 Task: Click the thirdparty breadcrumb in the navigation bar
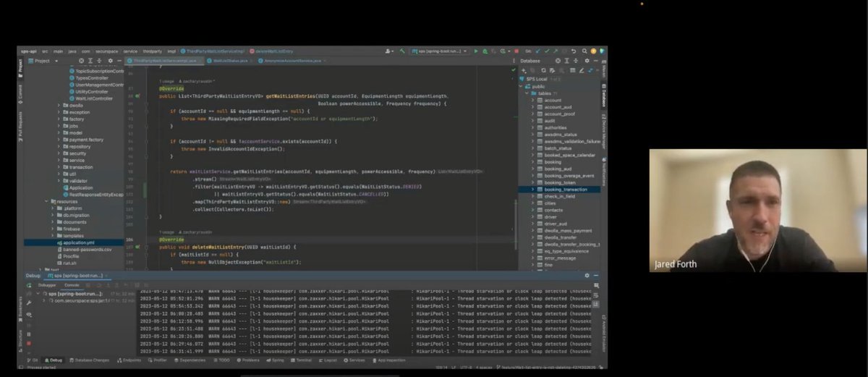coord(153,51)
